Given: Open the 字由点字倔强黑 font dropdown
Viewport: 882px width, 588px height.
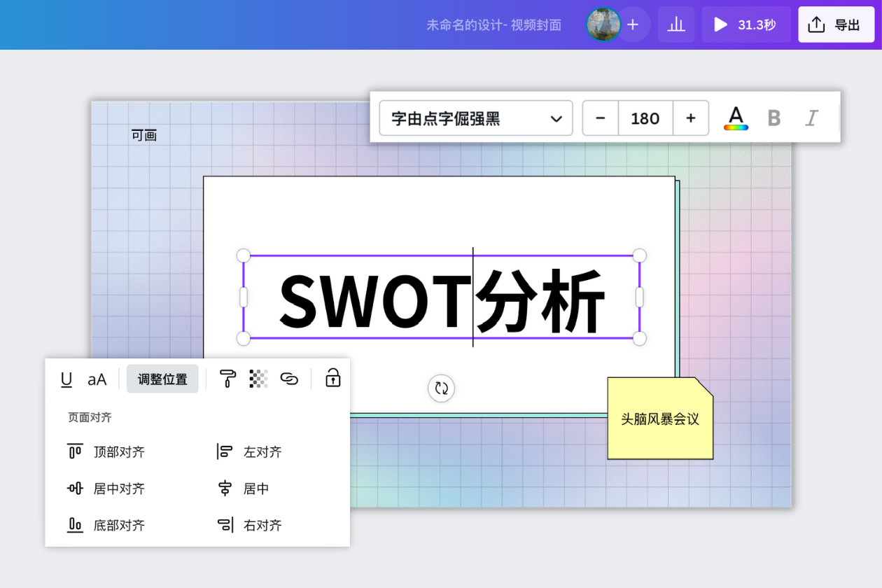Looking at the screenshot, I should pyautogui.click(x=476, y=118).
